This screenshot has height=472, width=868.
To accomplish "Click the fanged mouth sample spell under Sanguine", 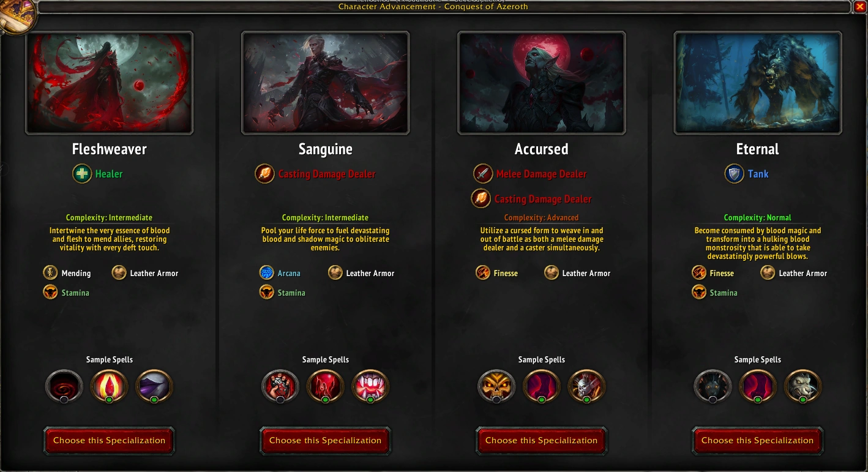I will (x=371, y=387).
